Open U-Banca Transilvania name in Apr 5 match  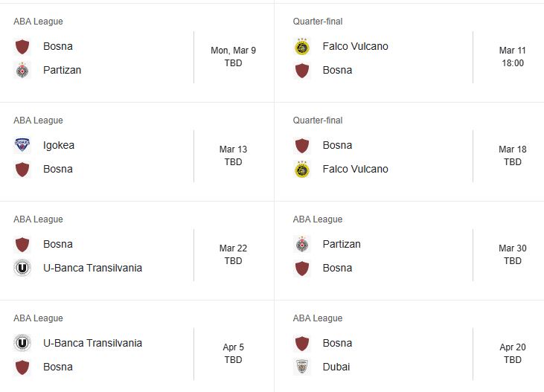tap(92, 343)
